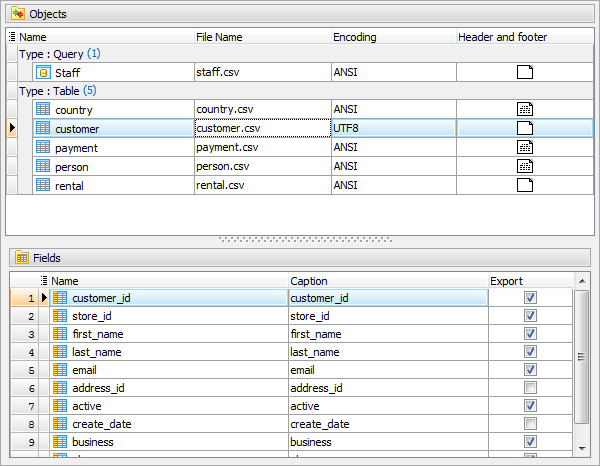Viewport: 600px width, 466px height.
Task: Click the email field icon
Action: (60, 370)
